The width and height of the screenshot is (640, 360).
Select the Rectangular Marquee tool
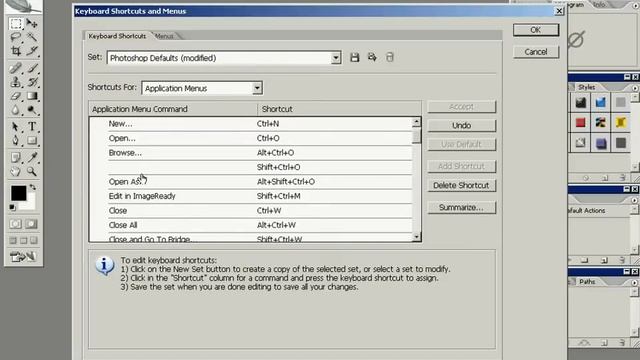[x=16, y=23]
